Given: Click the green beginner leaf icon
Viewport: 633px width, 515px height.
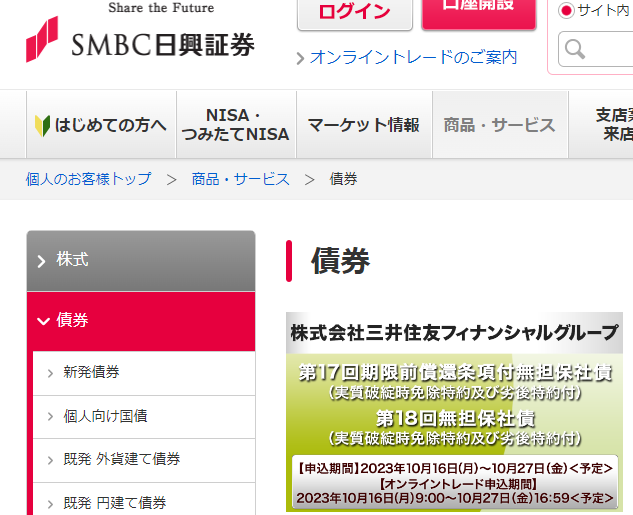Looking at the screenshot, I should [42, 126].
